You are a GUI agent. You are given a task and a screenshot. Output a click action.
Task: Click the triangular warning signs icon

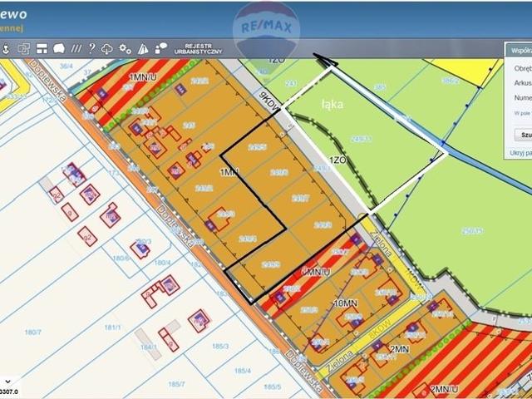143,49
